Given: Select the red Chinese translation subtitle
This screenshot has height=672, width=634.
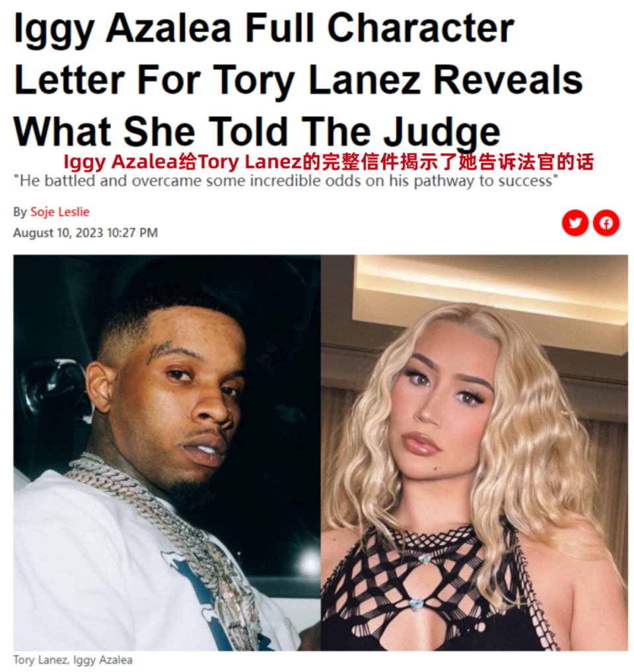Looking at the screenshot, I should (x=329, y=162).
